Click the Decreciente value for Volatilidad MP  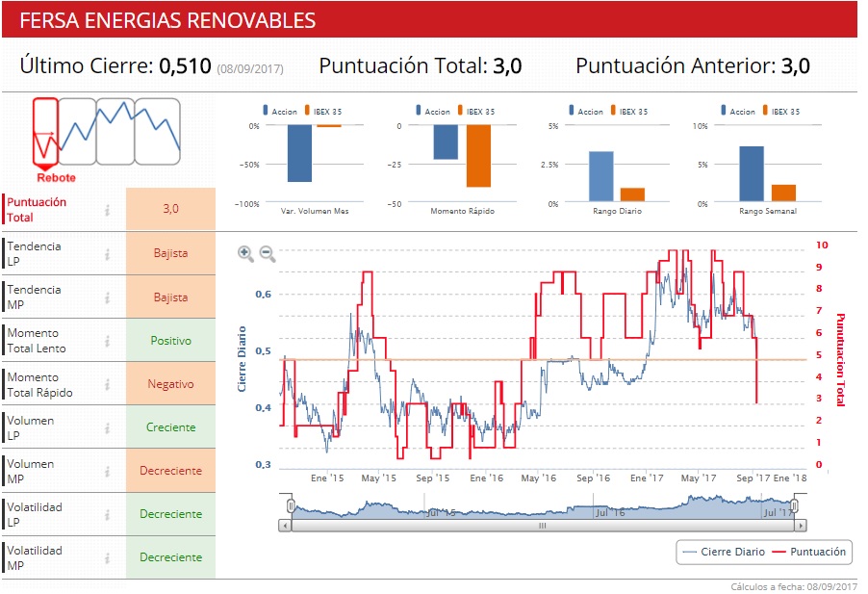pyautogui.click(x=170, y=557)
